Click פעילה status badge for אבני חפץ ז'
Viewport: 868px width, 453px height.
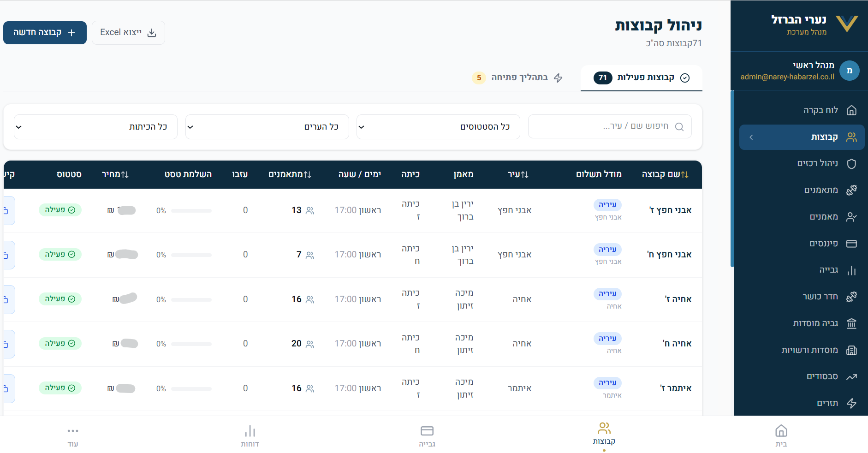point(60,210)
